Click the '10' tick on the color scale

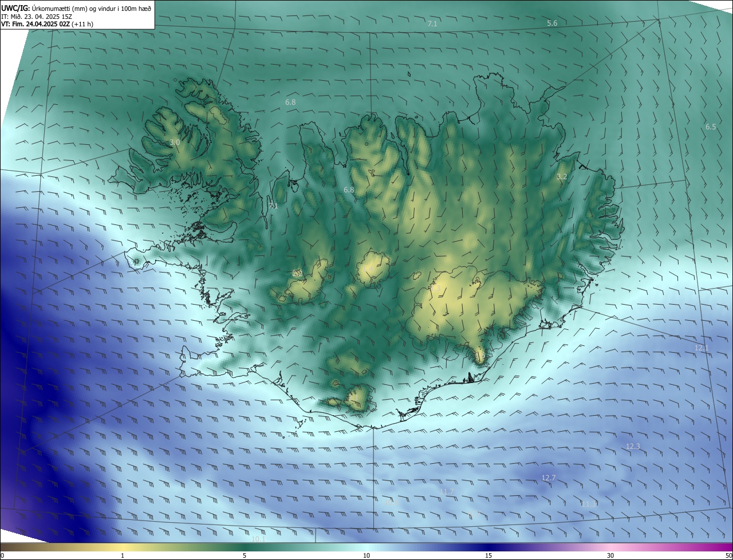pyautogui.click(x=366, y=555)
